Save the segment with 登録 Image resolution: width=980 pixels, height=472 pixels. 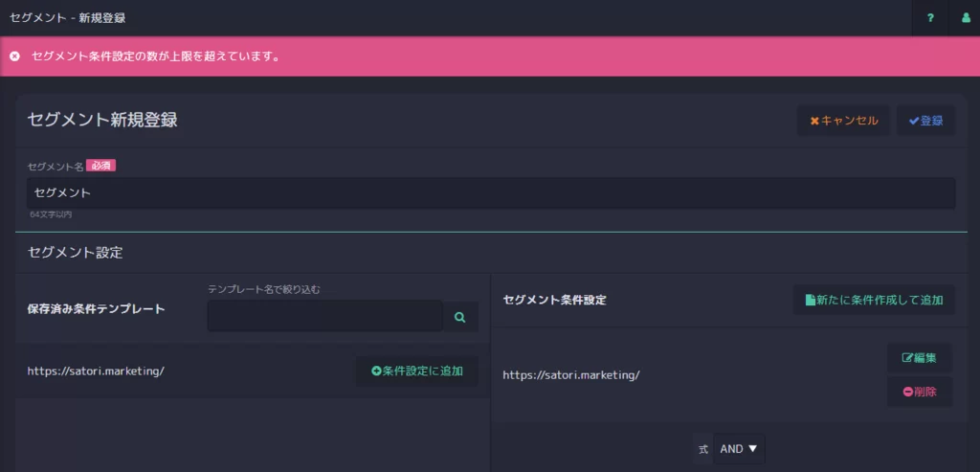coord(925,121)
